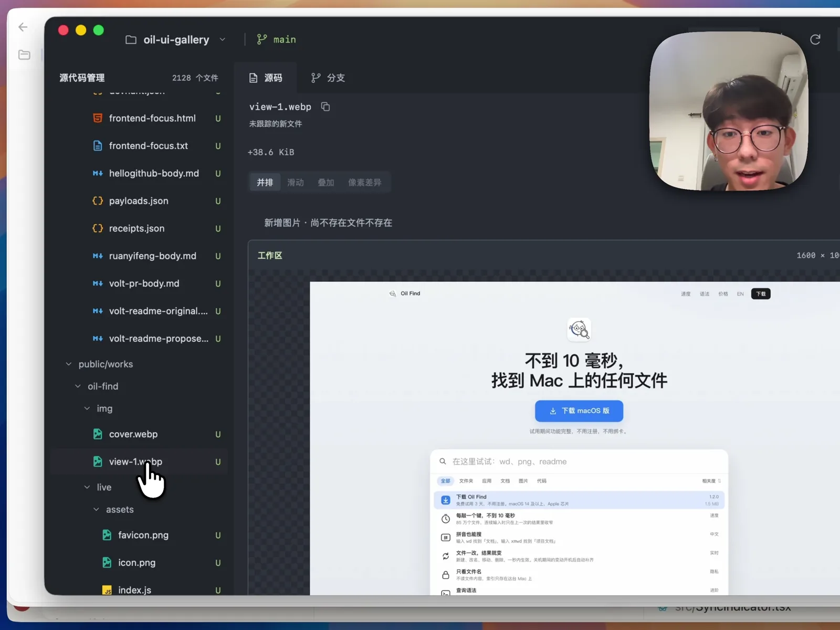The image size is (840, 630).
Task: Collapse the oil-find folder
Action: tap(78, 386)
